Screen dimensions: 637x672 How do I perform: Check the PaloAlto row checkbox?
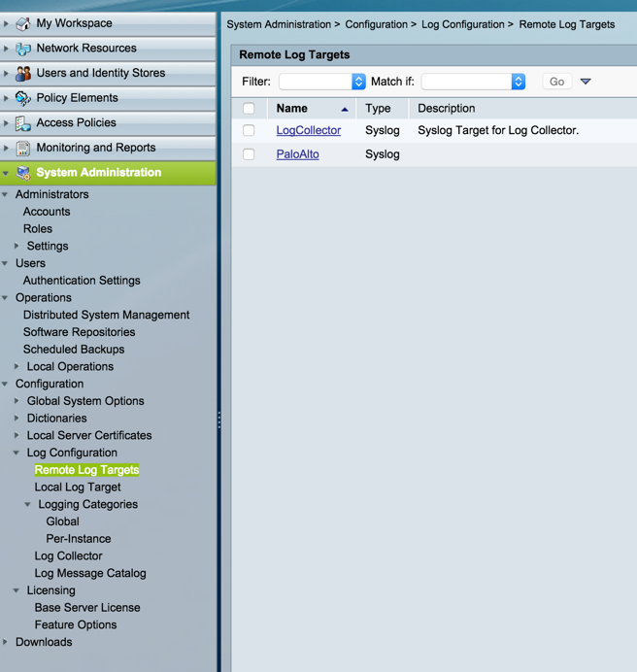(249, 154)
